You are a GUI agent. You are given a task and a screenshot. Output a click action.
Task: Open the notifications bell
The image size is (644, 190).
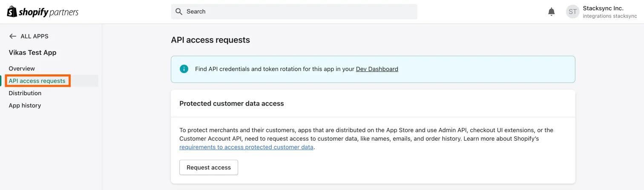551,11
